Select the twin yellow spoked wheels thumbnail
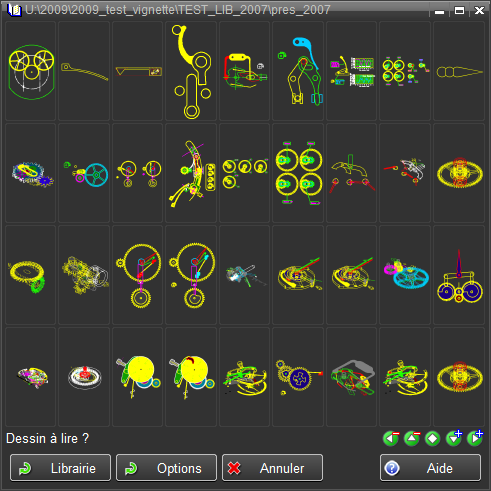 (31, 71)
